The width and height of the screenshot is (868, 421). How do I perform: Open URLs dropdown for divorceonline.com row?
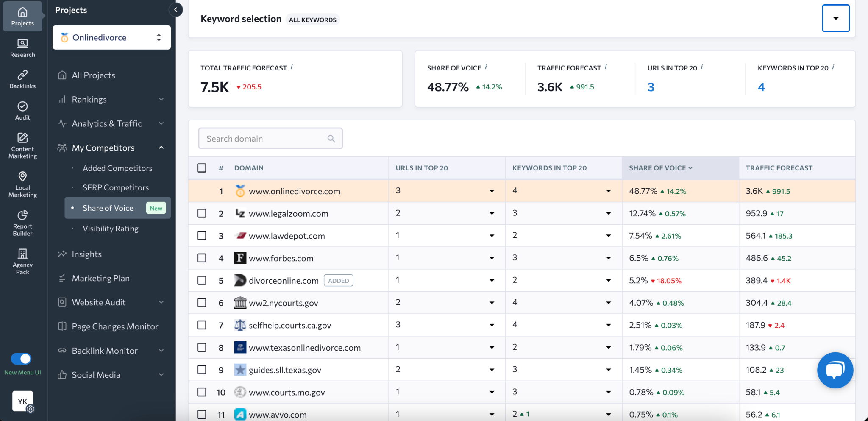pyautogui.click(x=492, y=280)
